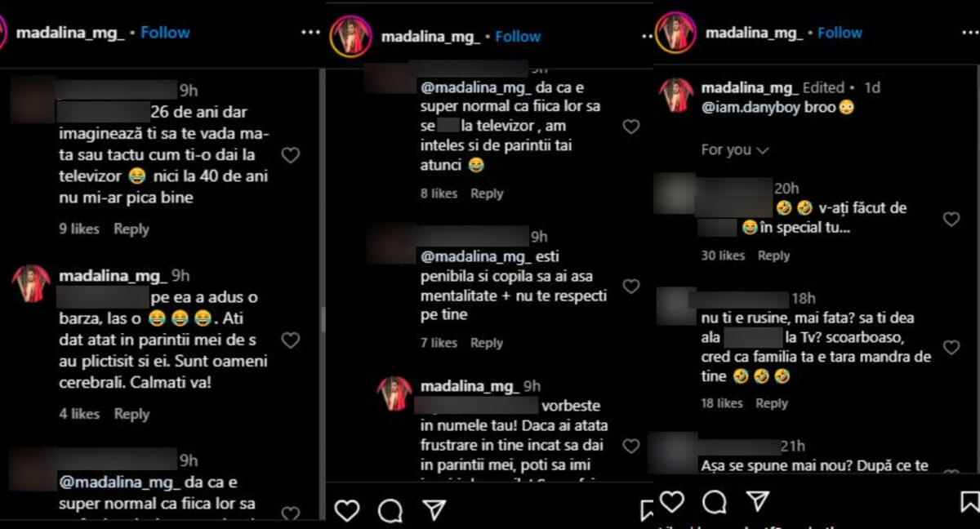Like the comment 'v-ați făcut de' in right panel
This screenshot has width=980, height=529.
coord(951,219)
